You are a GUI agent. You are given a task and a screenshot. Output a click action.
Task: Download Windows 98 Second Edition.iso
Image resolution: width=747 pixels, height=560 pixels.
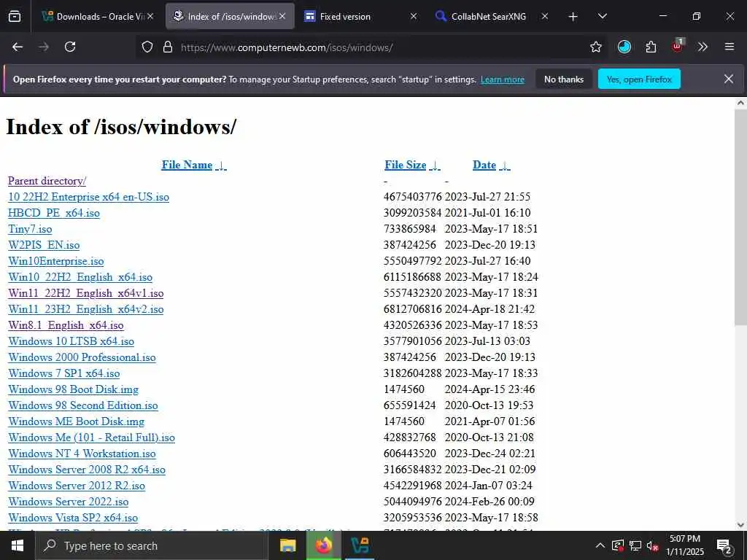[x=83, y=405]
